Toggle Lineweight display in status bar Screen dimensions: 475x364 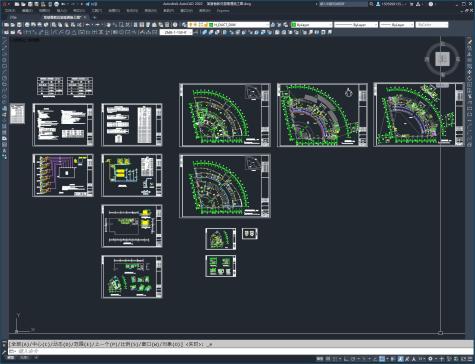tap(393, 359)
